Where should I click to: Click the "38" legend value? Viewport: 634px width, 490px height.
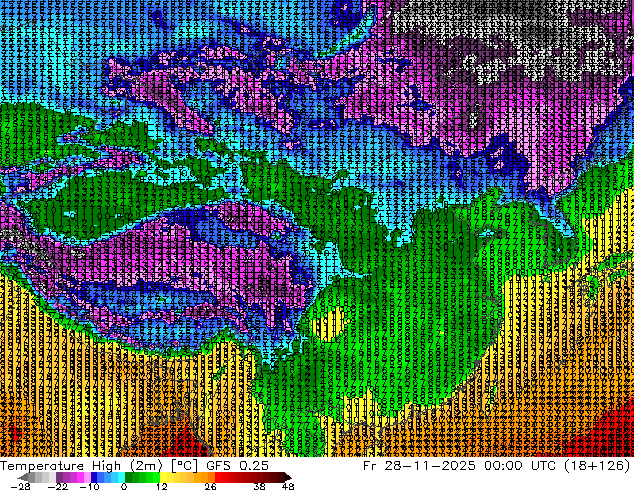[260, 486]
